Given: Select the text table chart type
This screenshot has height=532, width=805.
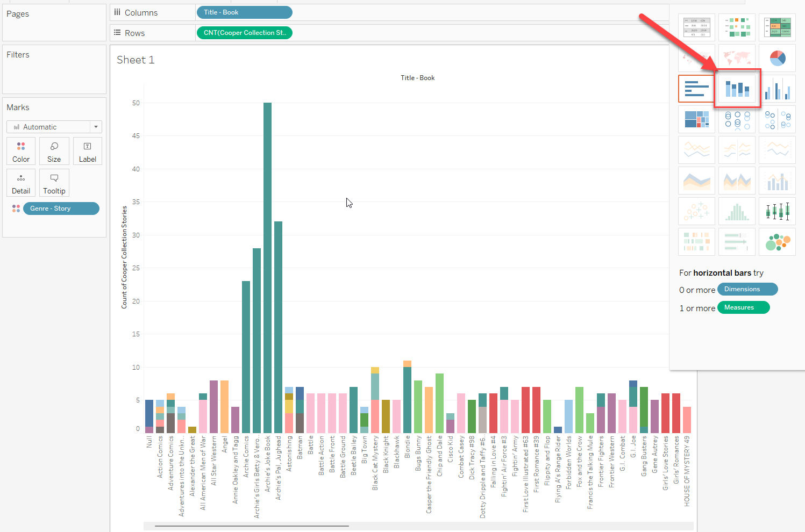Looking at the screenshot, I should click(x=696, y=27).
